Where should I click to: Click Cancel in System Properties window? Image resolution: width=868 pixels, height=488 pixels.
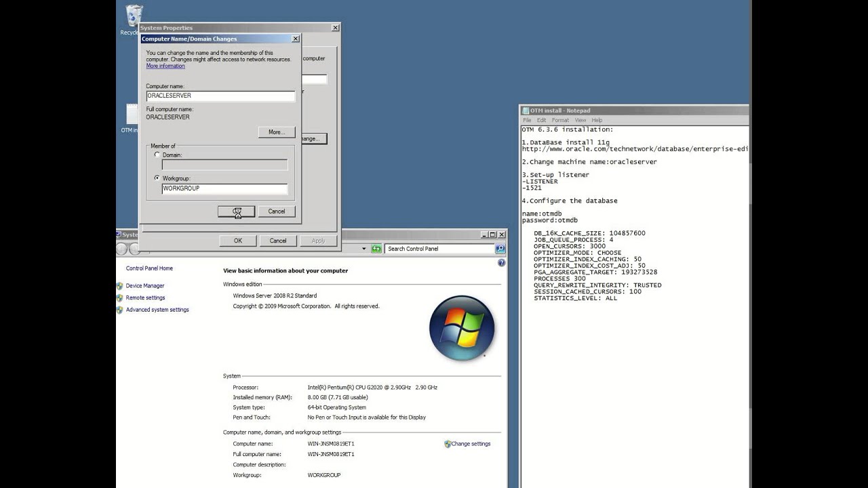(x=278, y=241)
